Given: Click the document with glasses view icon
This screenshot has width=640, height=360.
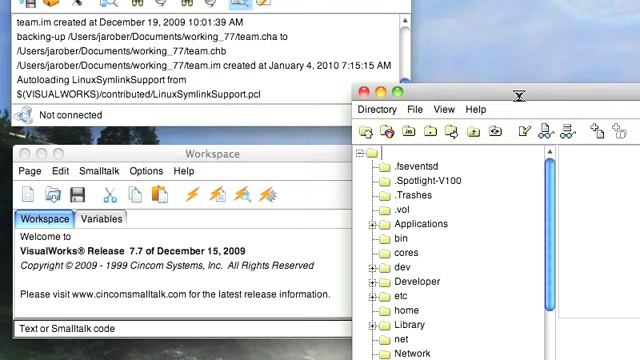Looking at the screenshot, I should click(x=546, y=131).
